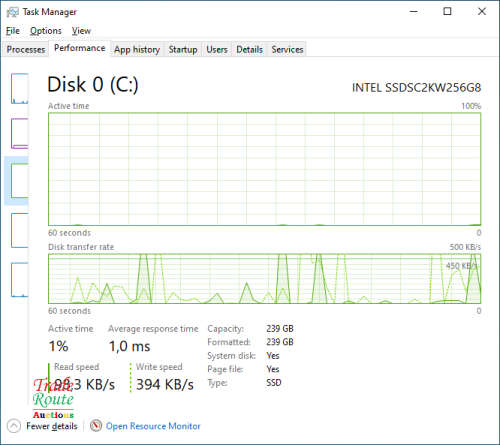Open the File menu
This screenshot has width=500, height=445.
pos(13,31)
